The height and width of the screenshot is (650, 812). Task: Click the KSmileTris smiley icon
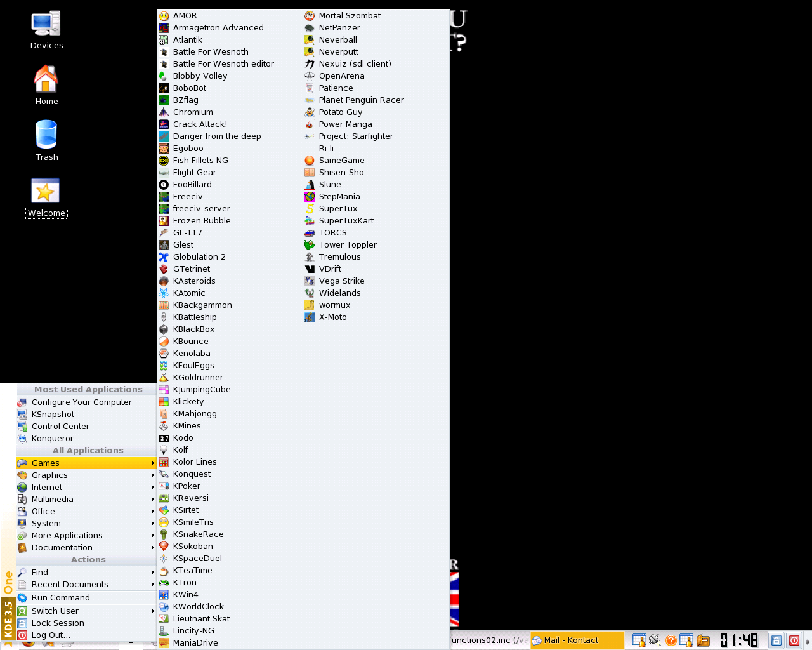coord(164,522)
